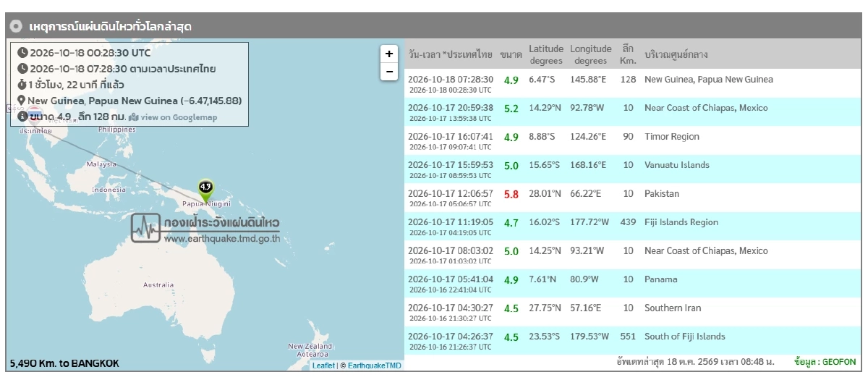Click the Leaflet attribution link
The image size is (868, 380).
click(323, 366)
